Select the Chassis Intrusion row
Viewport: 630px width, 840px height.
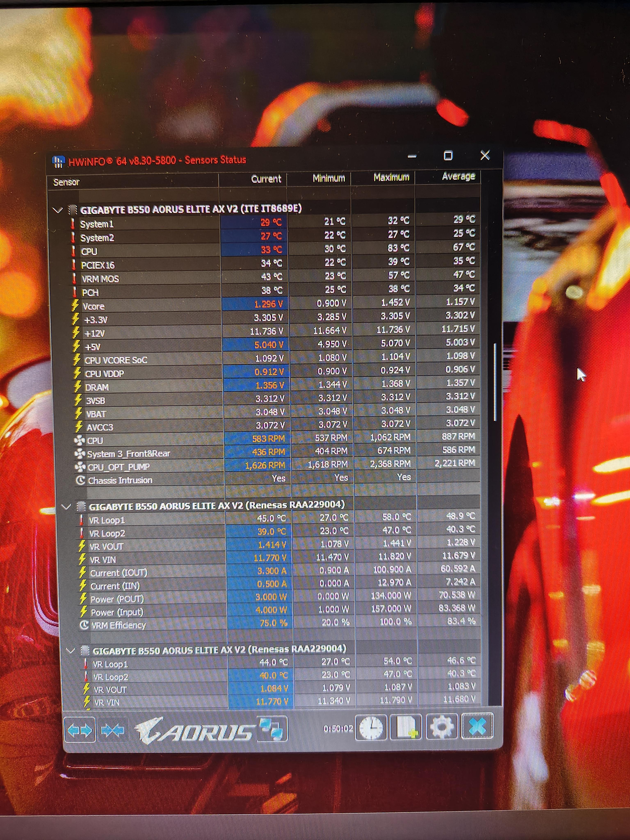[x=120, y=480]
